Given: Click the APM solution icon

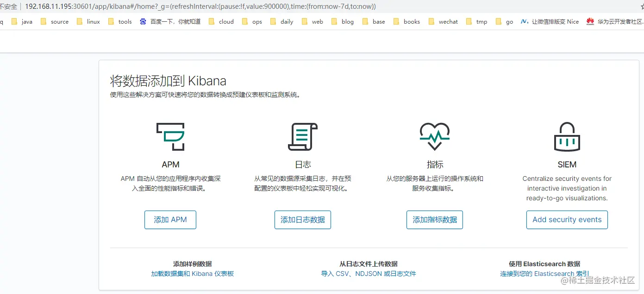Looking at the screenshot, I should [170, 136].
